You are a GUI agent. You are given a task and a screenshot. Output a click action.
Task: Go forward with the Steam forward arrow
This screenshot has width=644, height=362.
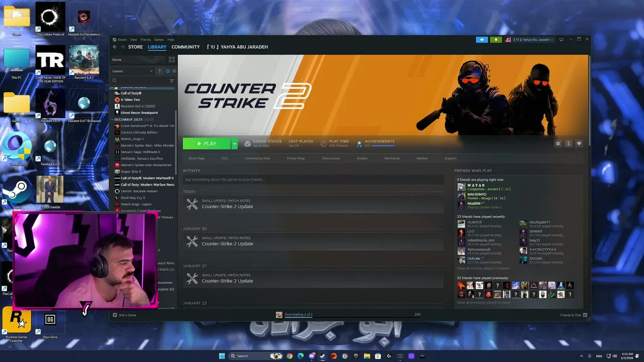[122, 47]
